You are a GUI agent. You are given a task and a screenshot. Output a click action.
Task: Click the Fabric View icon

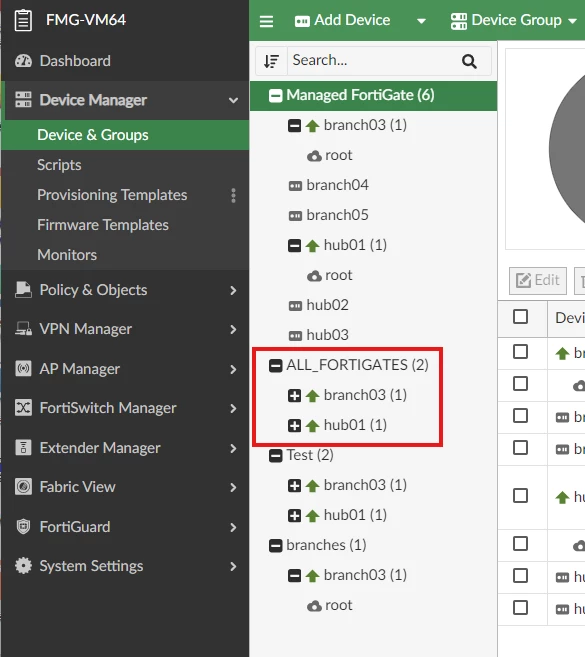click(x=23, y=487)
